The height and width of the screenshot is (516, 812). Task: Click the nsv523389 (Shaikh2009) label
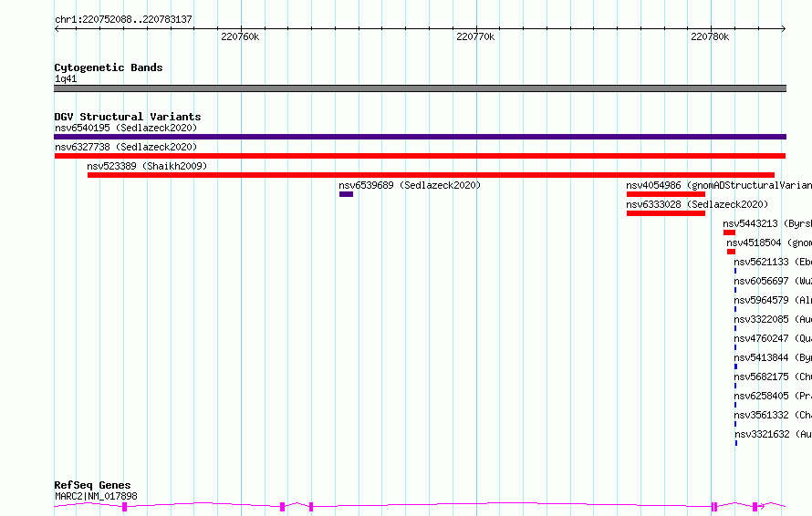click(147, 166)
